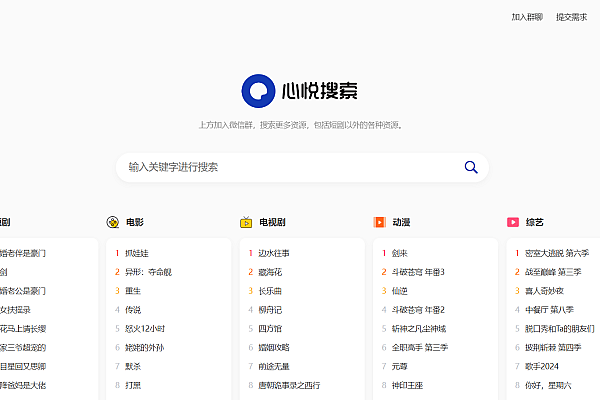
Task: Open 密室大逃脱 第六季 variety show
Action: (x=557, y=253)
